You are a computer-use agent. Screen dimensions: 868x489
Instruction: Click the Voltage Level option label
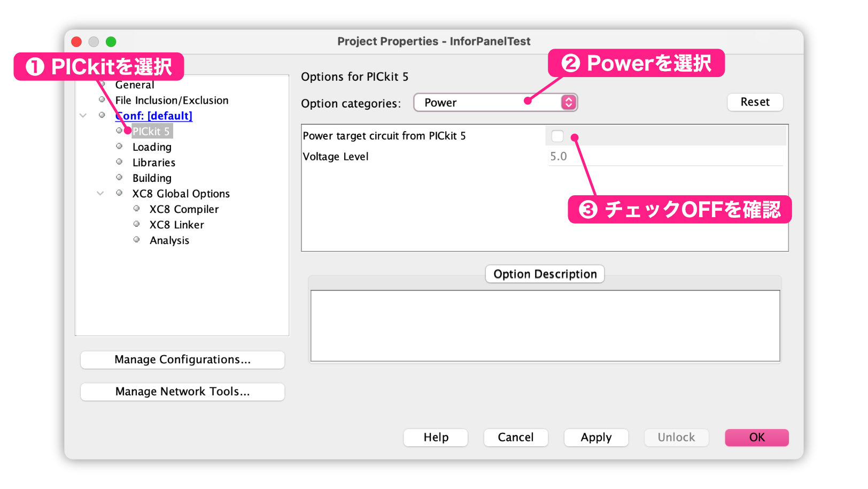coord(336,157)
